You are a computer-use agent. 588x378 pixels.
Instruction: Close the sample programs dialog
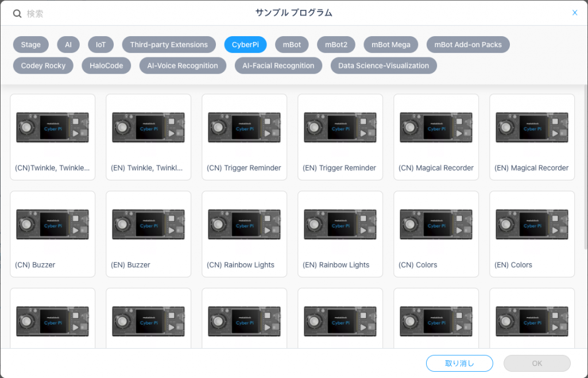point(574,13)
